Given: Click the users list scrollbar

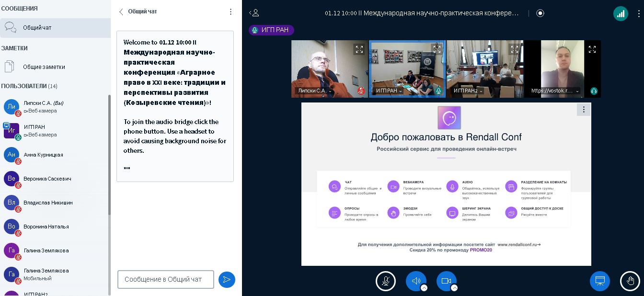Looking at the screenshot, I should point(109,155).
